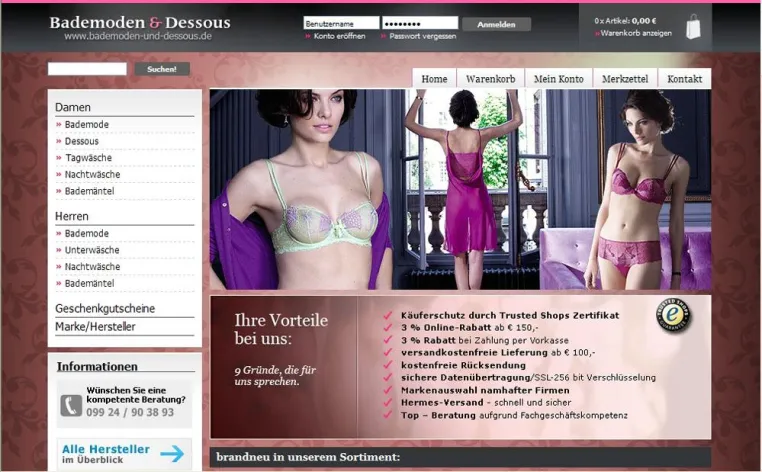Switch to the Home tab
Viewport: 762px width, 472px height.
tap(434, 79)
